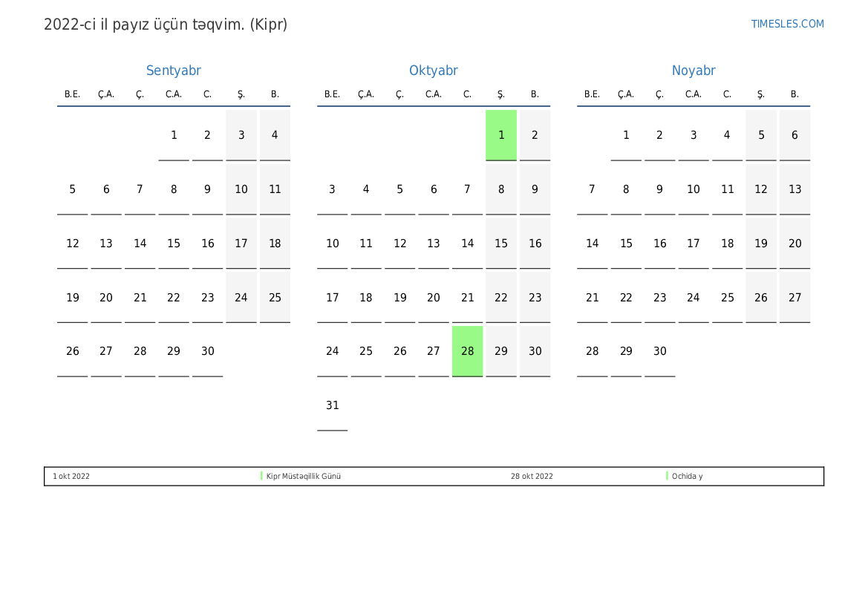Click the B. weekday header under Oktyabr
Viewport: 868px width, 614px height.
pos(535,94)
